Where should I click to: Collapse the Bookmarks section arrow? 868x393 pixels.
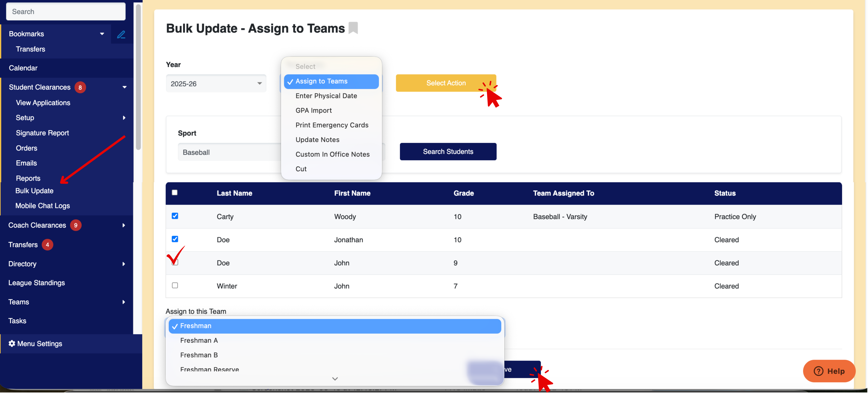(102, 34)
